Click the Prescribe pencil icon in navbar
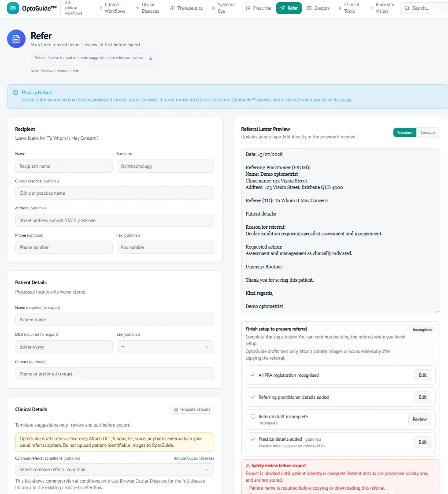 click(x=248, y=8)
